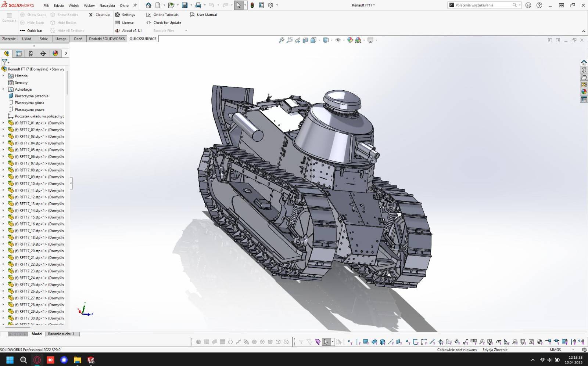This screenshot has width=588, height=366.
Task: Toggle the Filter Vertices selection filter
Action: (x=349, y=342)
